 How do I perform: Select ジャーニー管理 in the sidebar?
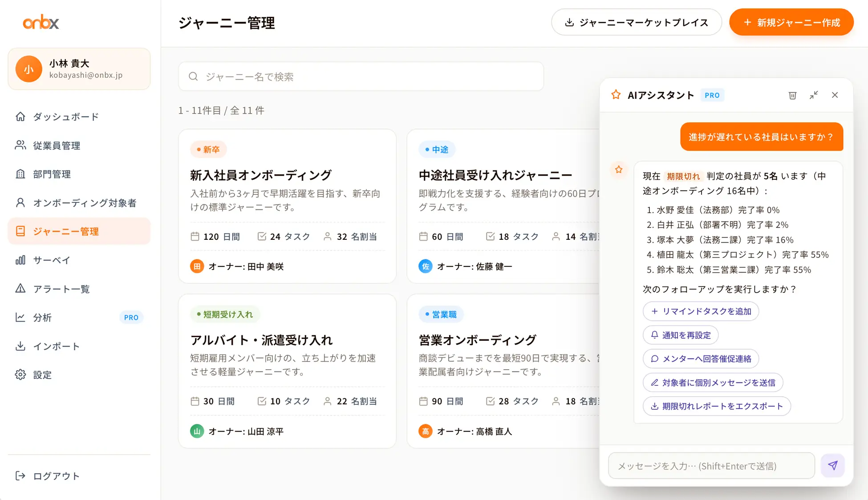click(79, 231)
